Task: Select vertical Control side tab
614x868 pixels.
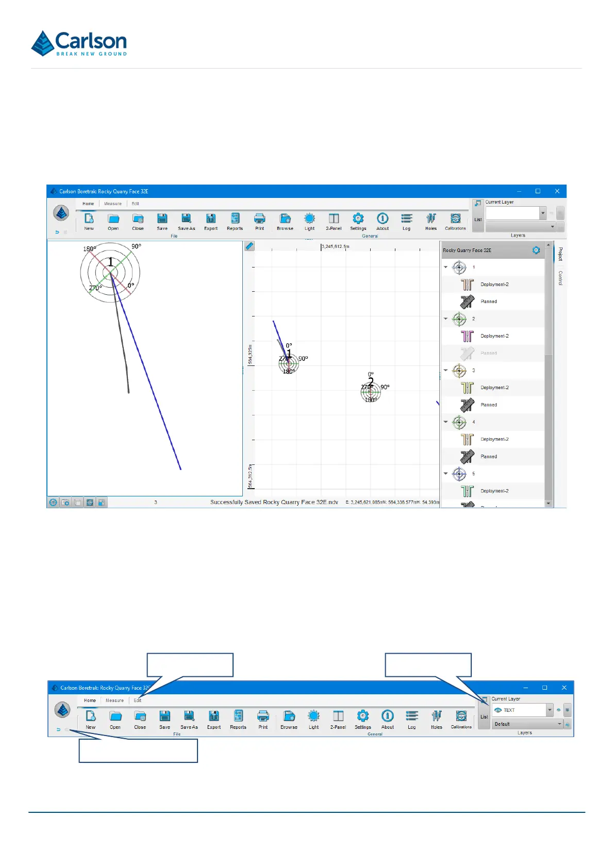Action: 560,278
